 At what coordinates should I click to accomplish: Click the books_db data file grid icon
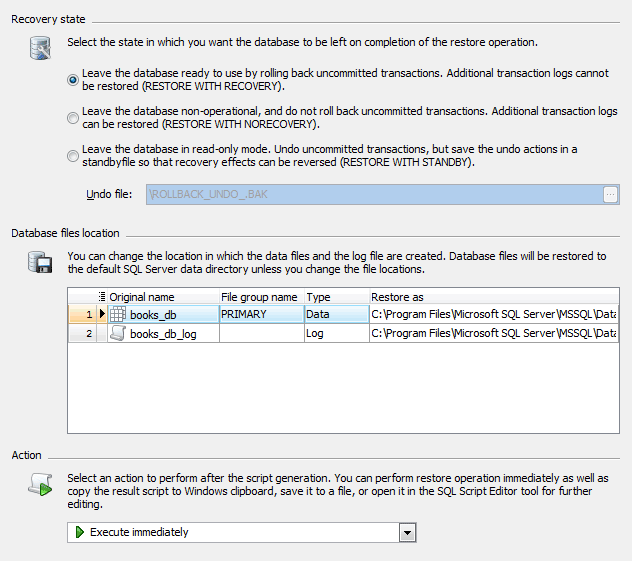[118, 314]
